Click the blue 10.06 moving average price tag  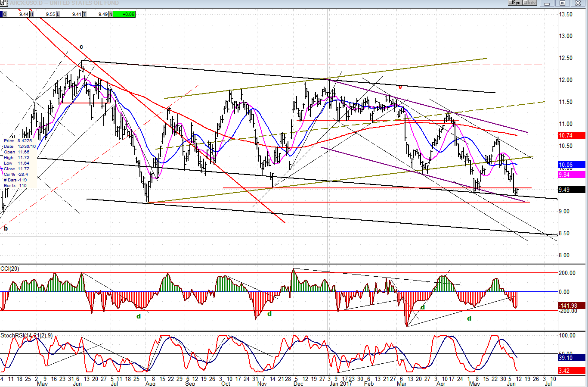571,165
